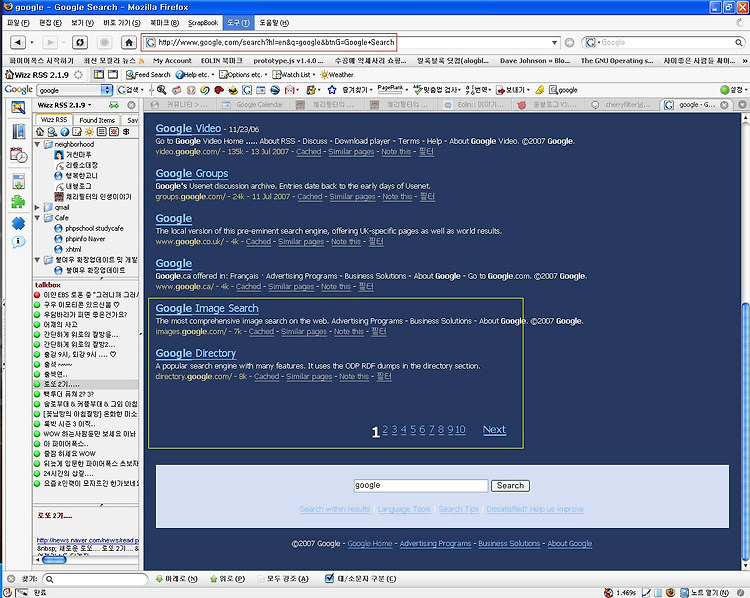The image size is (750, 598).
Task: Go back with the navigation Back arrow
Action: pyautogui.click(x=17, y=42)
